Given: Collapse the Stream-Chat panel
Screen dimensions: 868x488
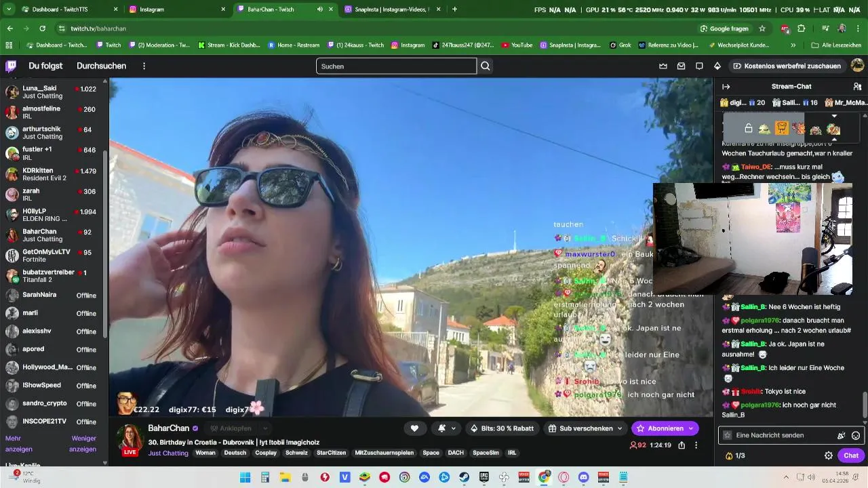Looking at the screenshot, I should (726, 86).
